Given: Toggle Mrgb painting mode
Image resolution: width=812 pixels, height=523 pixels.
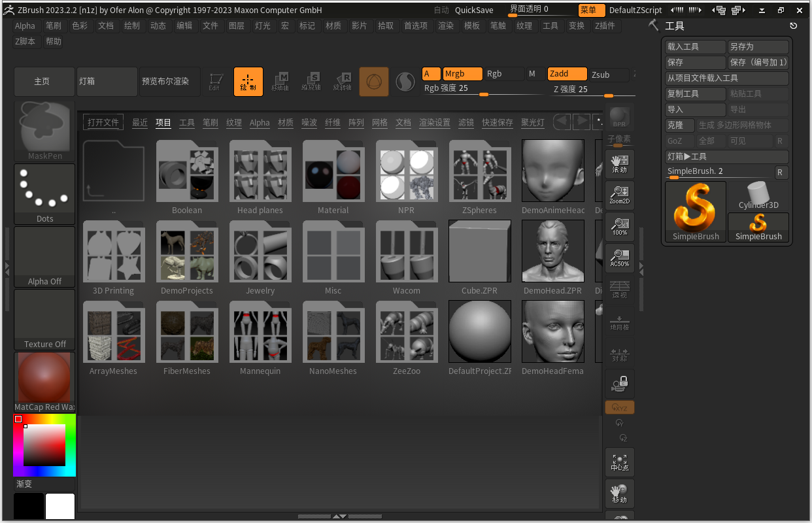Looking at the screenshot, I should tap(462, 74).
